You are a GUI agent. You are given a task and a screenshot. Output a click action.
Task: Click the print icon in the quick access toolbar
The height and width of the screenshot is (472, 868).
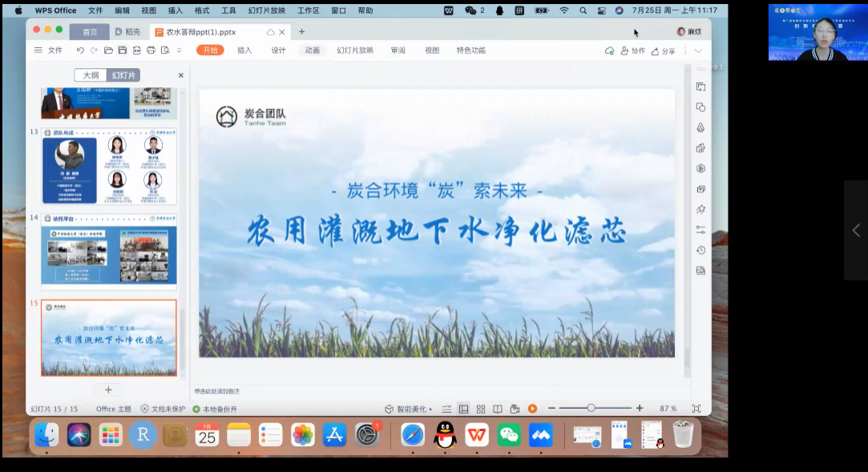(151, 50)
